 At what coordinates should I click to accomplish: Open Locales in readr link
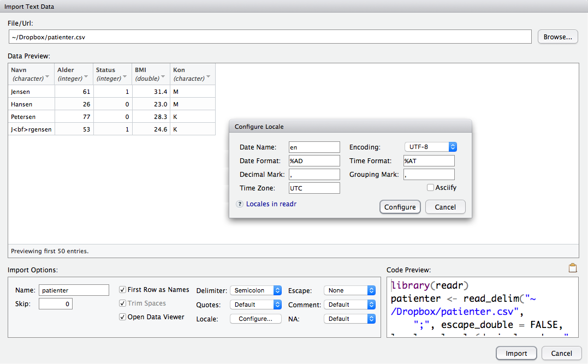(271, 204)
